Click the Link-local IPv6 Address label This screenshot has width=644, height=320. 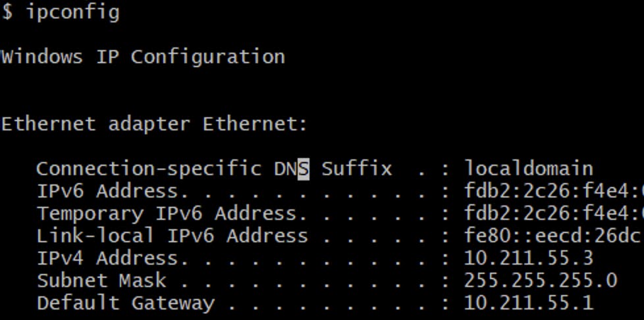point(172,236)
